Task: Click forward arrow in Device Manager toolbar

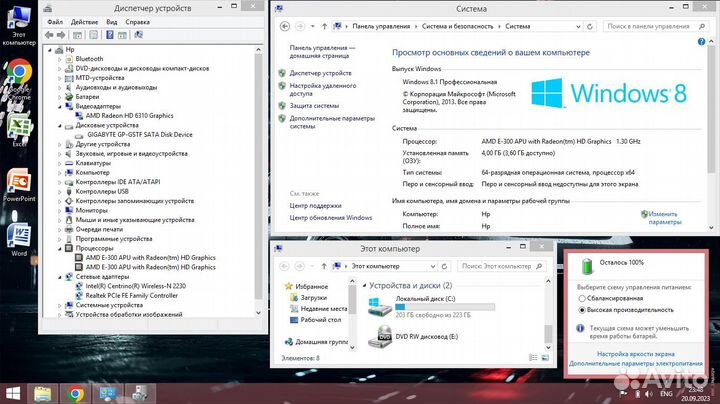Action: (x=61, y=35)
